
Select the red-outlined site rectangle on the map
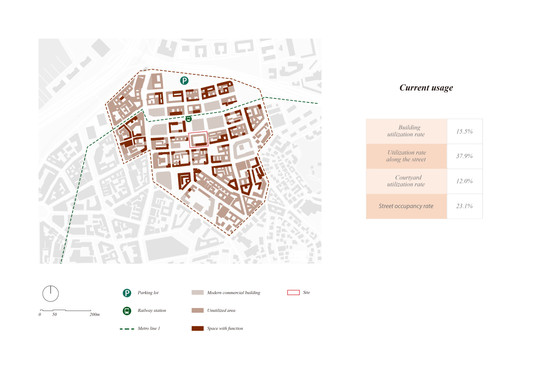point(199,140)
